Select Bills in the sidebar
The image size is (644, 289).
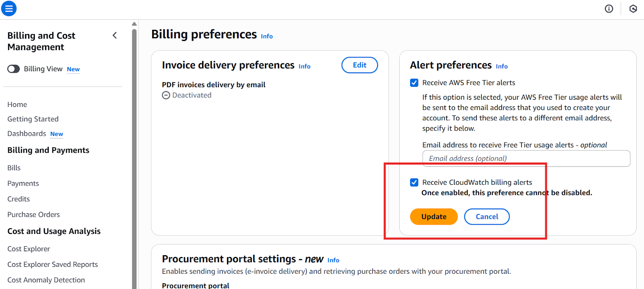click(x=14, y=167)
